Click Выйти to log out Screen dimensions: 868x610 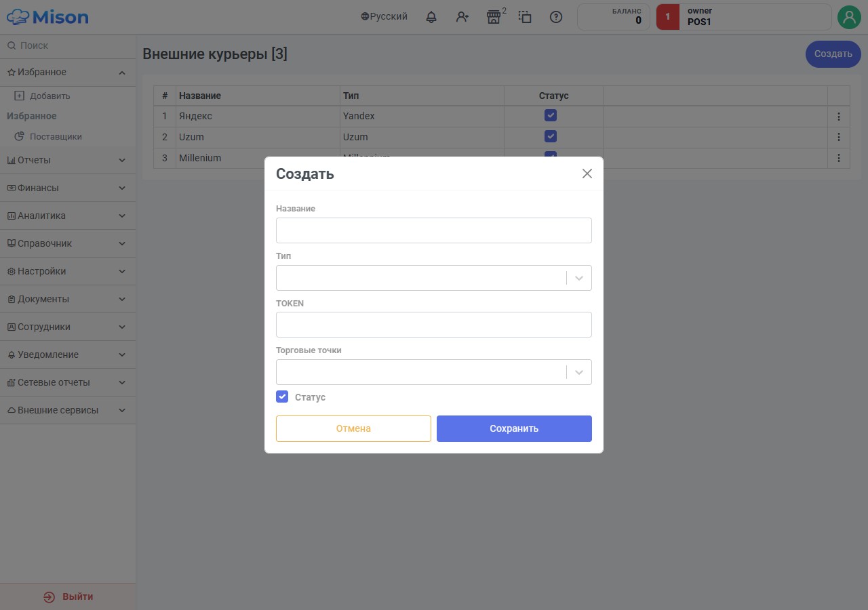[x=68, y=596]
